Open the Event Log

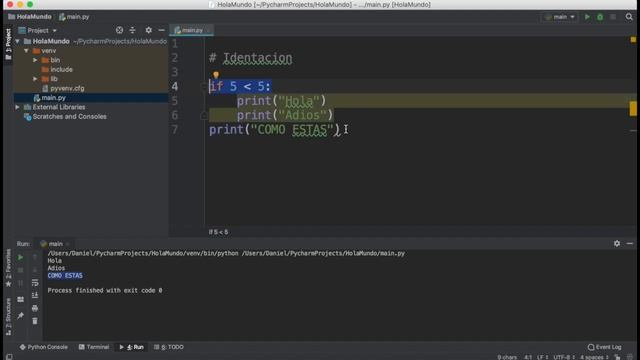[604, 347]
